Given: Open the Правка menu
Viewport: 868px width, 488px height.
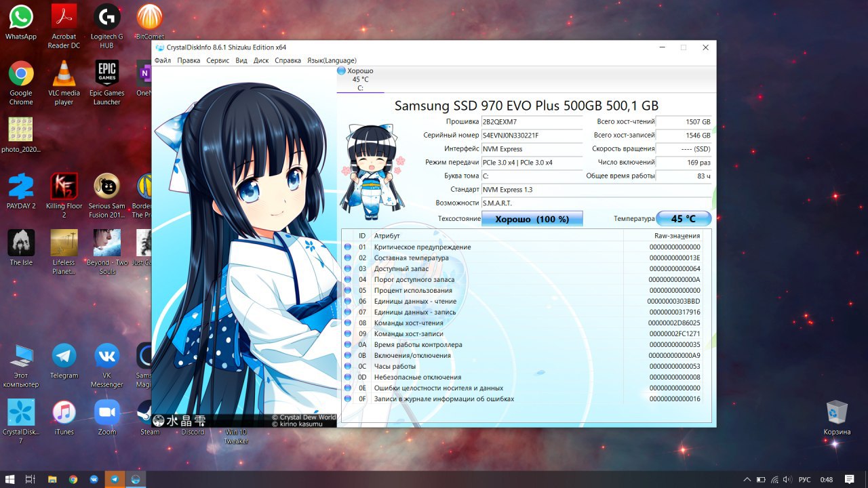Looking at the screenshot, I should tap(189, 60).
